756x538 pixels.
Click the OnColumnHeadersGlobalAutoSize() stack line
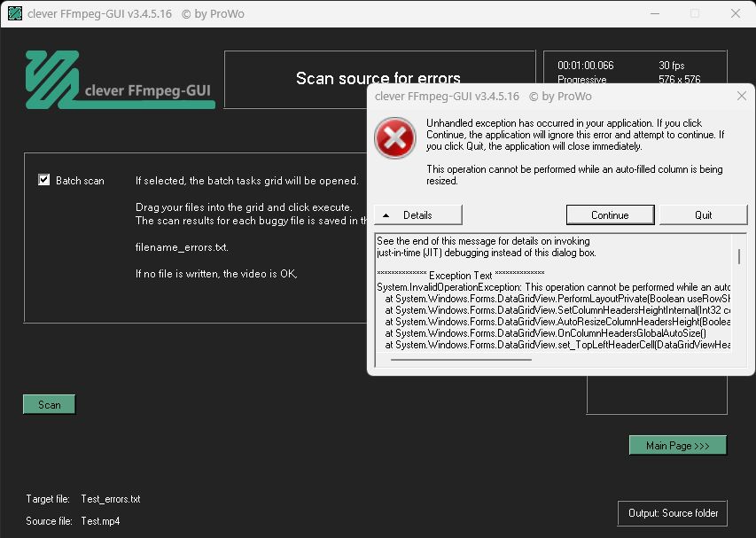click(545, 333)
